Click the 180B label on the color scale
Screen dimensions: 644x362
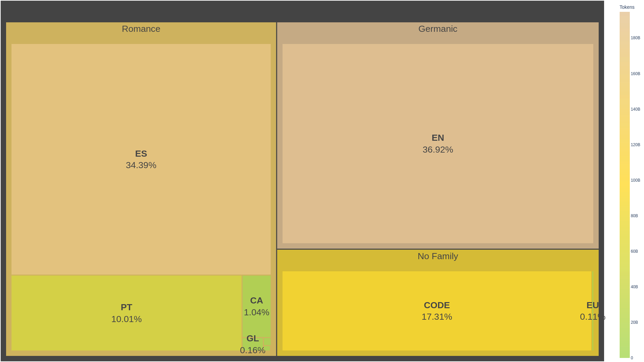tap(636, 38)
